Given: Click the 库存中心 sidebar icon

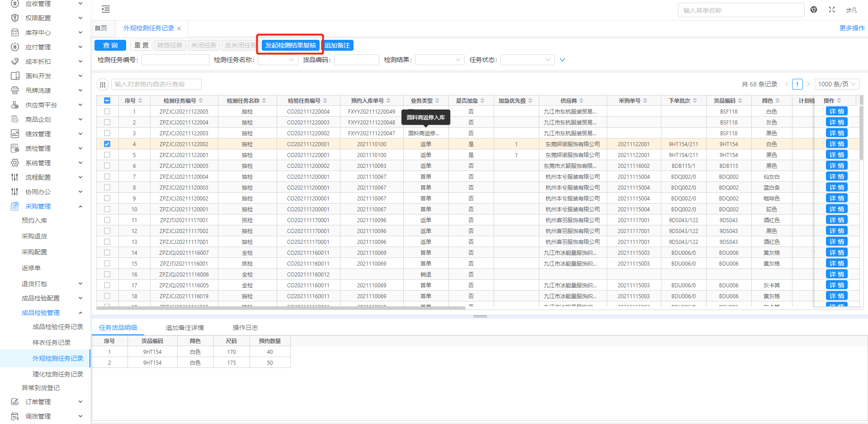Looking at the screenshot, I should pyautogui.click(x=15, y=33).
